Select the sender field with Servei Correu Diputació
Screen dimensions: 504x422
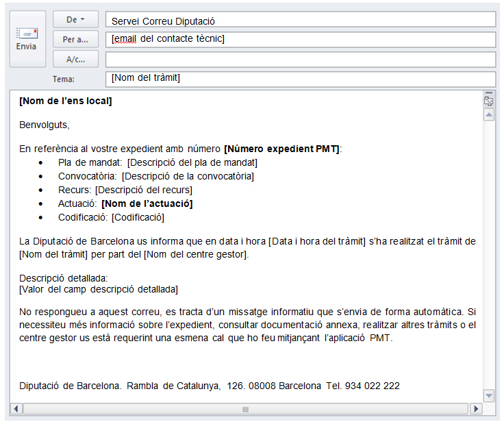coord(301,20)
